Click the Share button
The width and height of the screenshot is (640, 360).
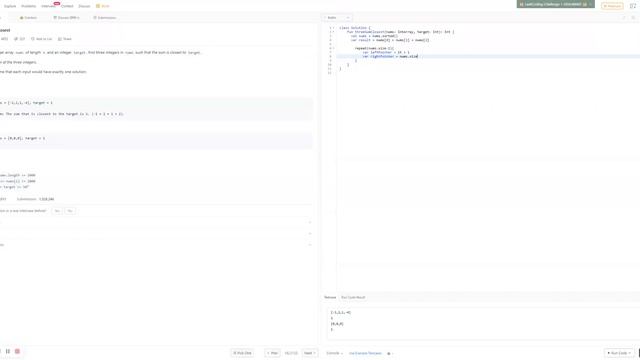pyautogui.click(x=65, y=39)
